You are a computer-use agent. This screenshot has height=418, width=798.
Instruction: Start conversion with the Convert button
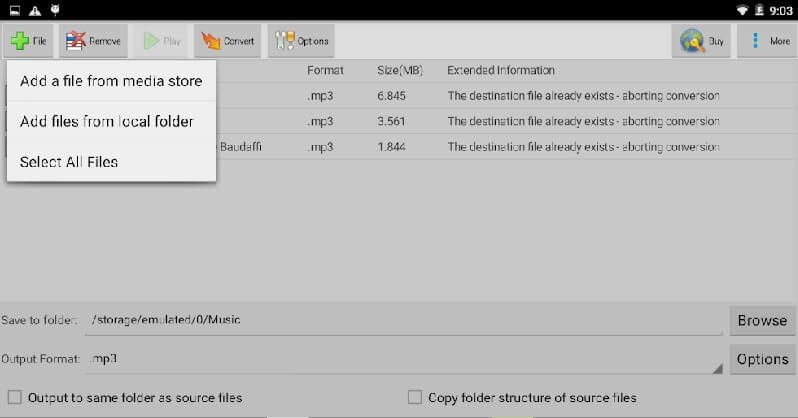[x=227, y=41]
